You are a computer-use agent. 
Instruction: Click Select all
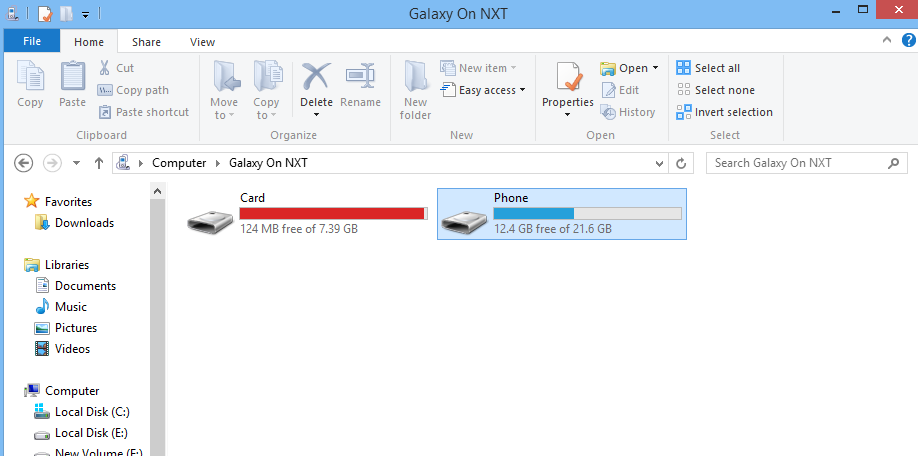click(708, 68)
